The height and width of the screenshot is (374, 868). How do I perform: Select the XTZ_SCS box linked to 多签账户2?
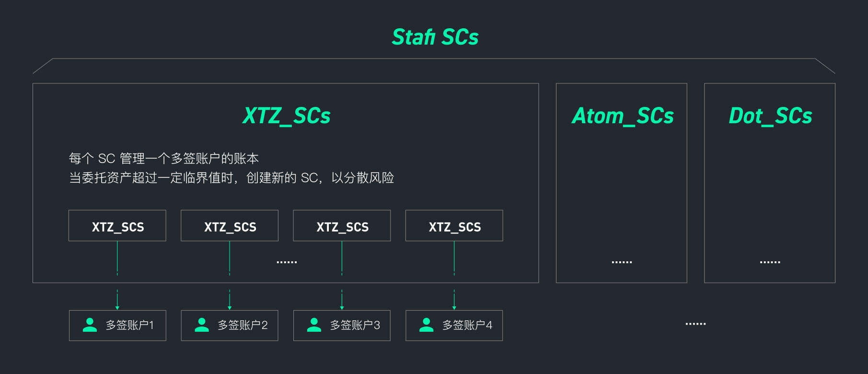(230, 226)
